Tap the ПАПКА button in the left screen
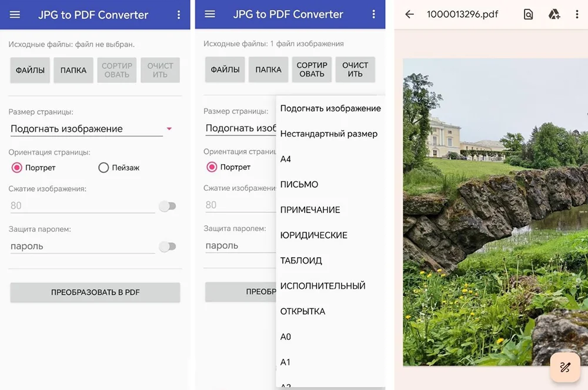The width and height of the screenshot is (588, 390). [73, 70]
